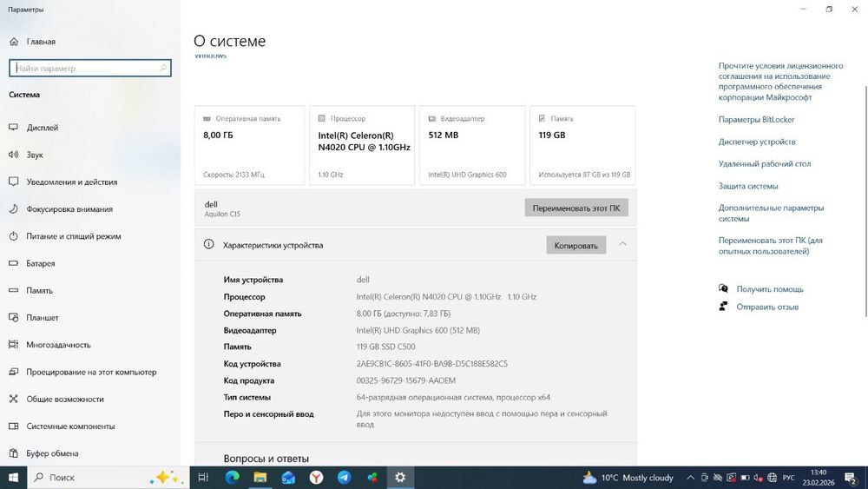Viewport: 868px width, 489px height.
Task: Launch Yandex Browser from taskbar
Action: click(316, 478)
